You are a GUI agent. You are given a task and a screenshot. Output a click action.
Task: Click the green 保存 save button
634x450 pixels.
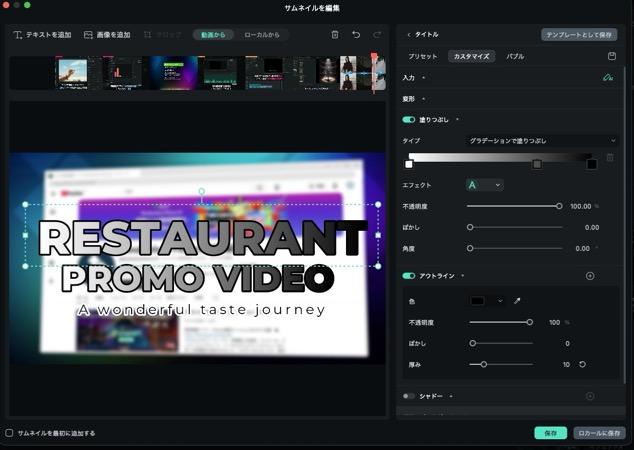click(x=550, y=433)
